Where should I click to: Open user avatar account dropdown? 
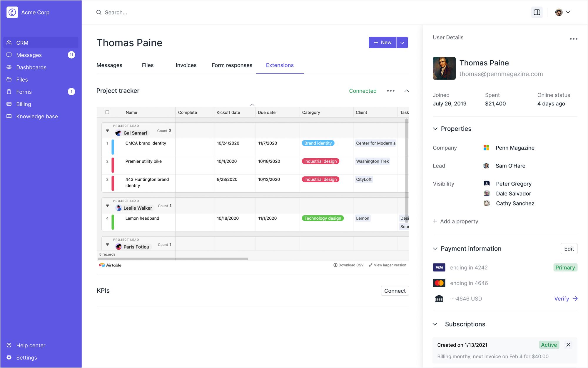[562, 12]
